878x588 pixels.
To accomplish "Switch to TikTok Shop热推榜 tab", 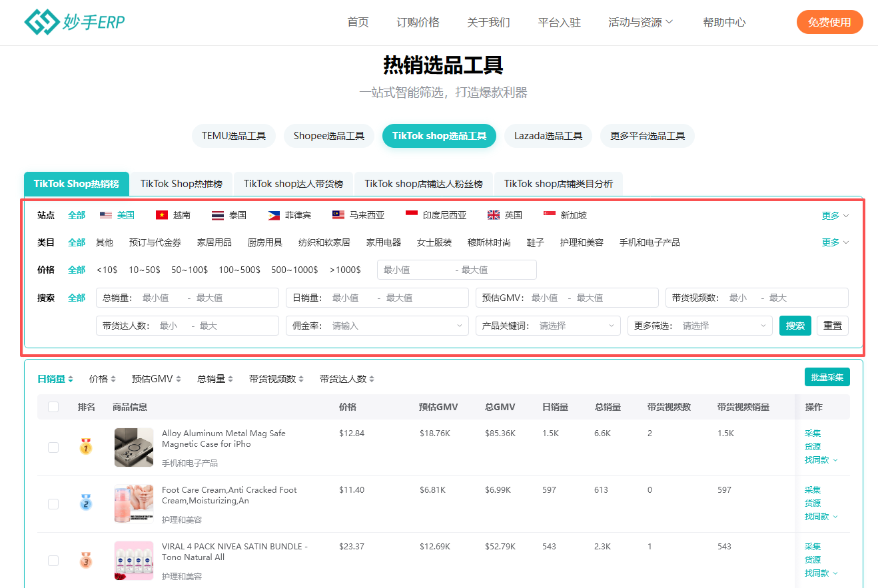I will tap(181, 184).
